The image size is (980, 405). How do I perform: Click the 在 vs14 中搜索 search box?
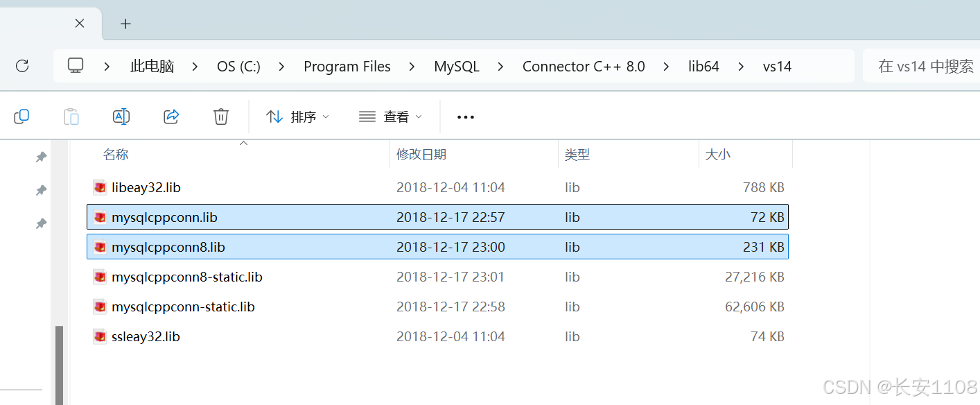click(921, 67)
